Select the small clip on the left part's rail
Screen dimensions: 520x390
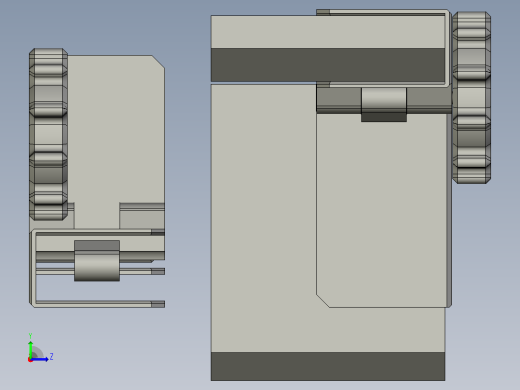click(97, 261)
